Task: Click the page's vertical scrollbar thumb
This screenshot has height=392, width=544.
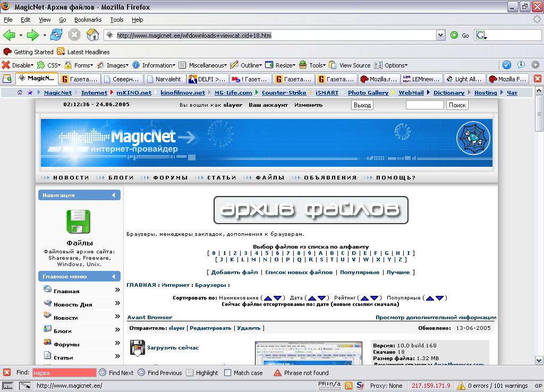Action: point(539,114)
